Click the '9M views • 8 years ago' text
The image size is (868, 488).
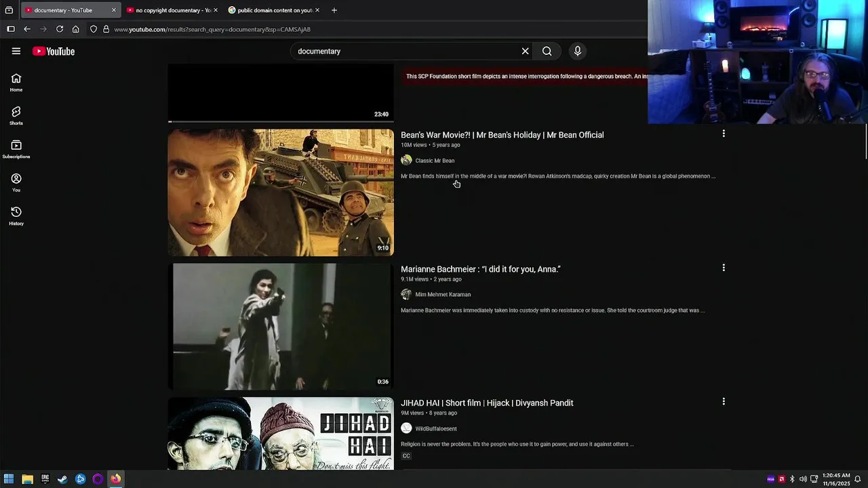429,413
